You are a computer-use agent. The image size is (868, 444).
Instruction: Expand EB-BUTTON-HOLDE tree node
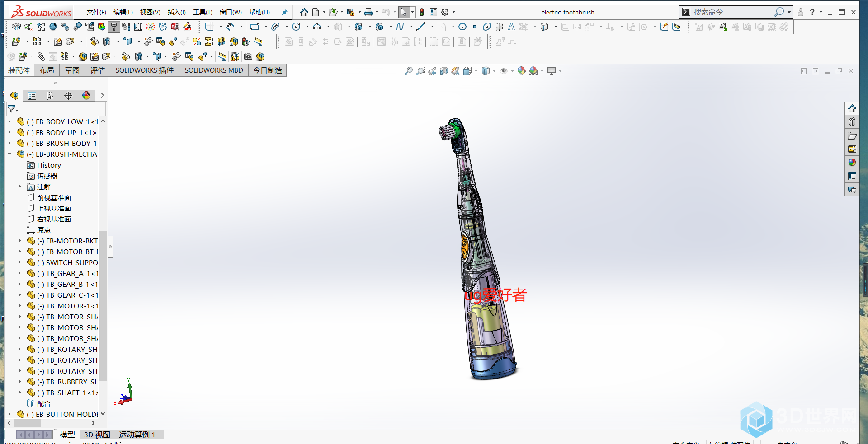tap(9, 414)
